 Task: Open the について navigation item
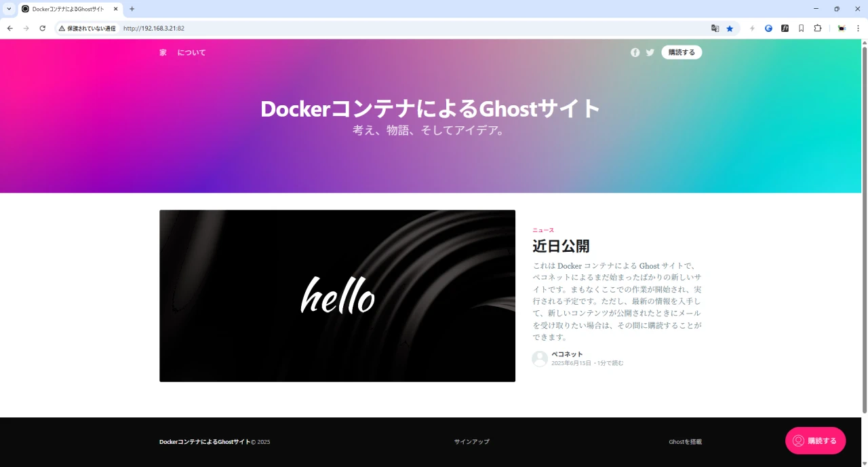191,52
